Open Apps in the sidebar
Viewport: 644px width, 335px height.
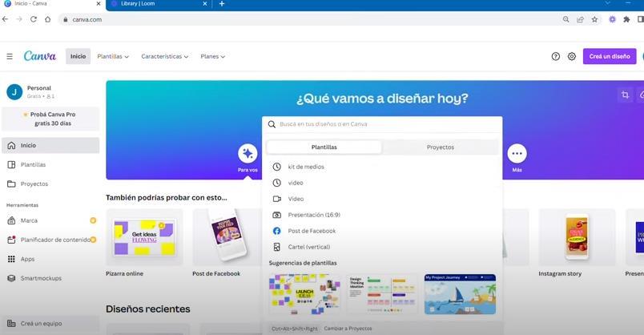pos(50,259)
